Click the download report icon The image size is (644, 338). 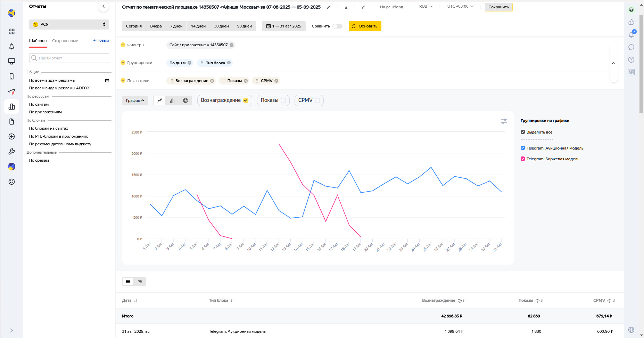pos(346,7)
